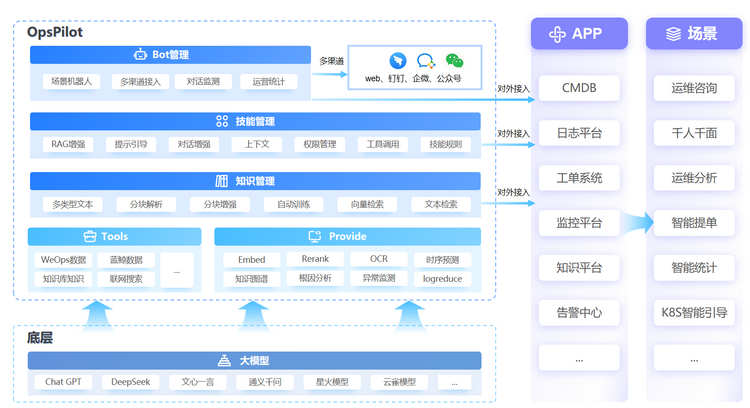750x408 pixels.
Task: Click the 知识图谱 box
Action: [x=252, y=279]
